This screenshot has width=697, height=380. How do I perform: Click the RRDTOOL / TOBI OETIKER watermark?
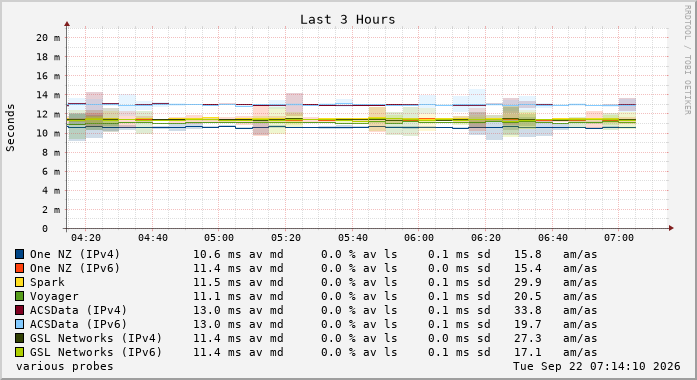pos(687,60)
